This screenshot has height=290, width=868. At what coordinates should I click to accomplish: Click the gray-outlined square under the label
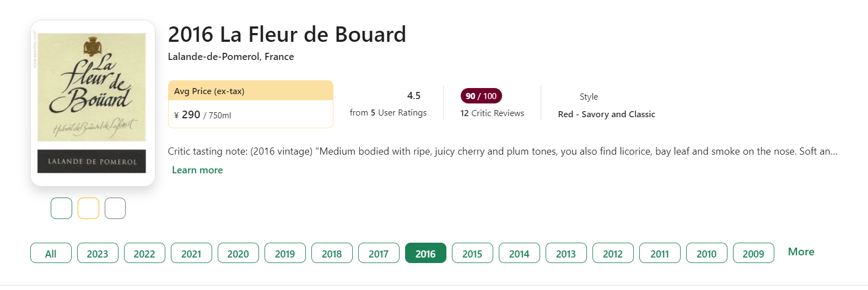coord(115,208)
